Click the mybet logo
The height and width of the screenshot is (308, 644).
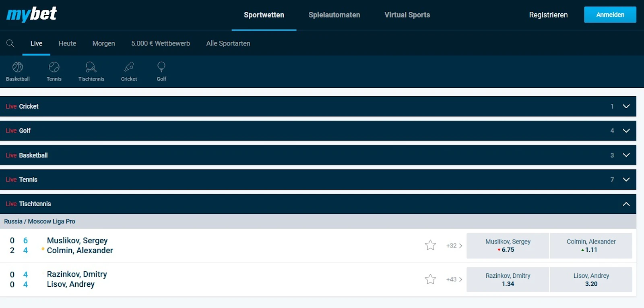pyautogui.click(x=31, y=14)
